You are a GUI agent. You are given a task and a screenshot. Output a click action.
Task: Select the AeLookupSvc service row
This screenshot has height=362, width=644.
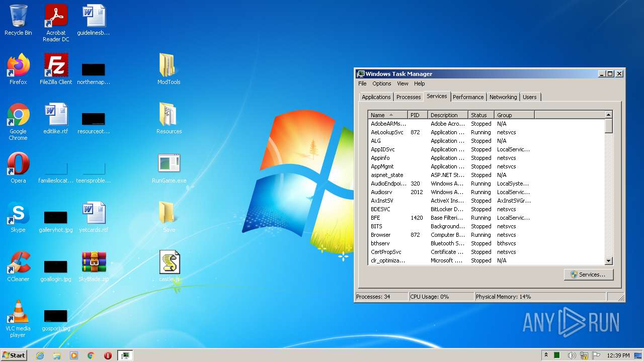click(486, 132)
